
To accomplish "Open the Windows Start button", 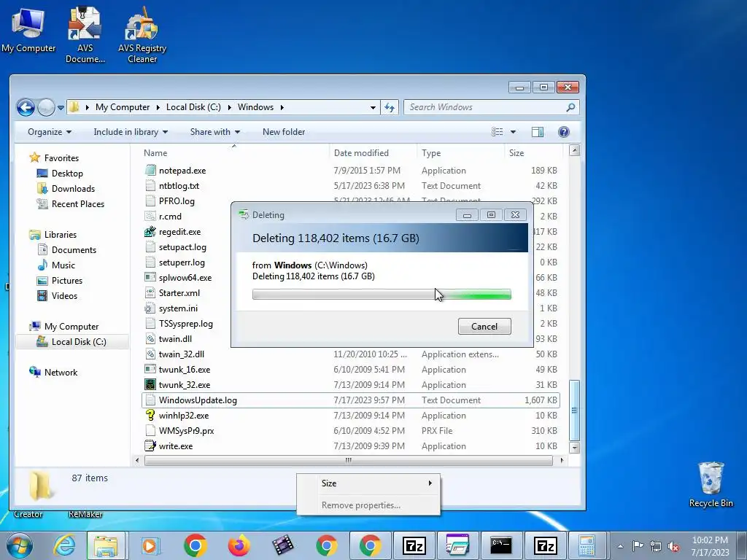I will pos(20,545).
